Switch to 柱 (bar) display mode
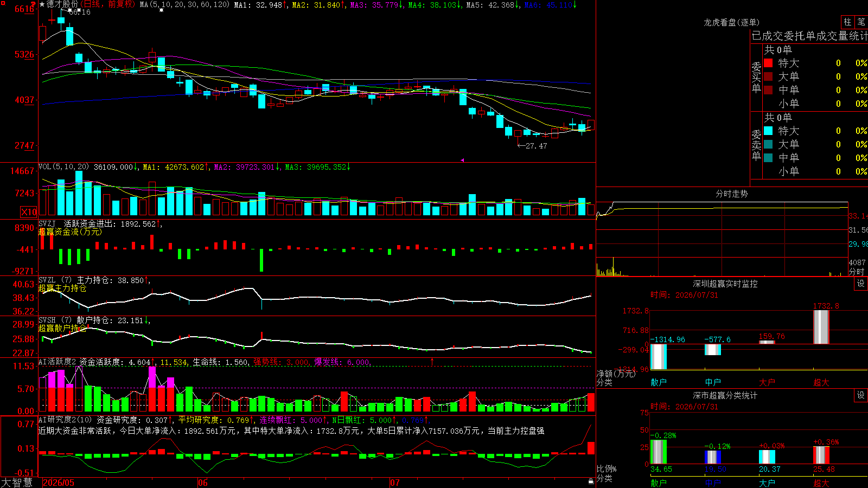The width and height of the screenshot is (868, 488). click(847, 22)
